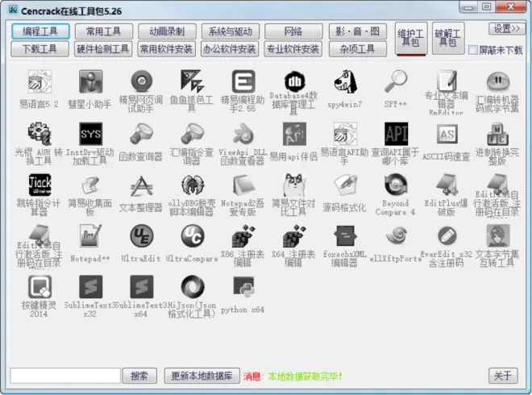Launch Database4数据库管理工具
This screenshot has width=532, height=395.
[x=294, y=81]
